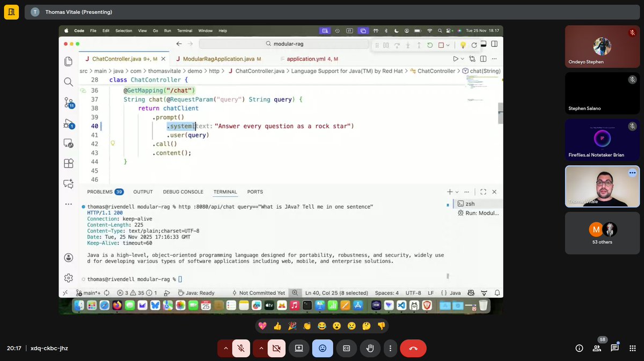
Task: Select the PORTS panel tab
Action: pos(255,191)
